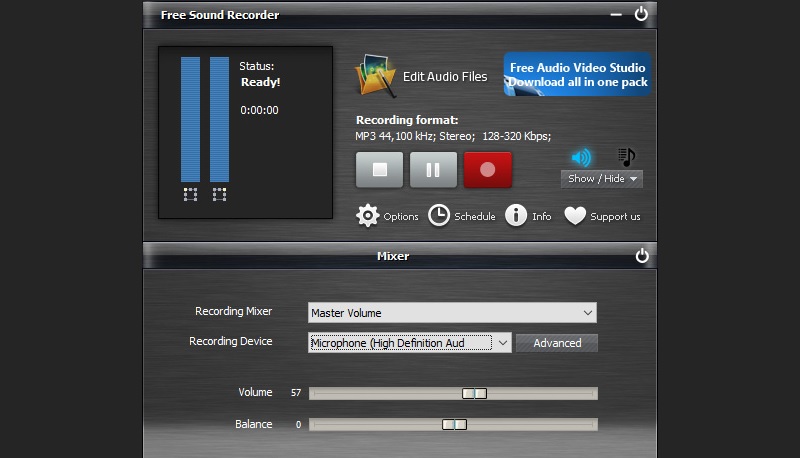Exit Free Sound Recorder via power icon

coord(641,14)
